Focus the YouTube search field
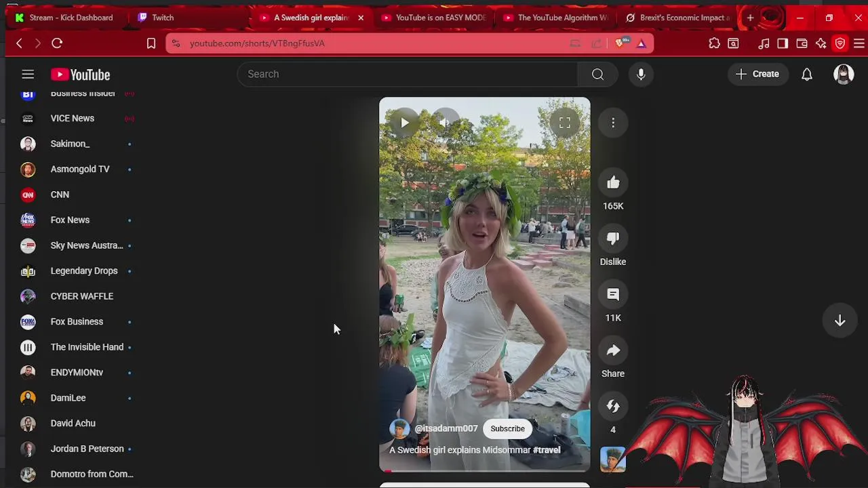 (407, 74)
